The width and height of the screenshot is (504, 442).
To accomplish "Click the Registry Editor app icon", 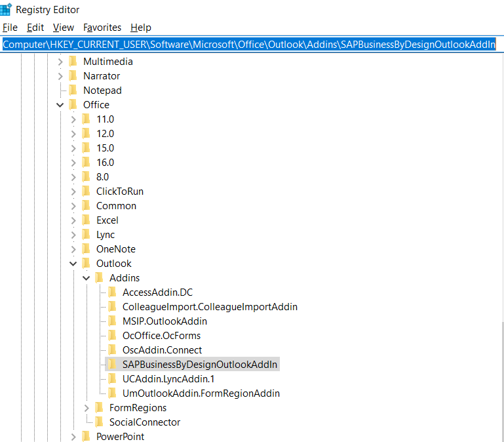I will (x=6, y=9).
